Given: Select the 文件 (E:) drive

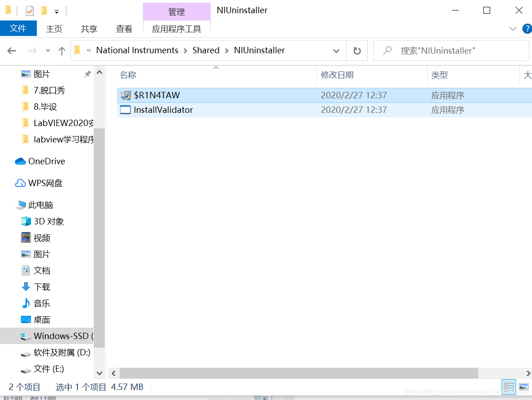Looking at the screenshot, I should point(42,369).
